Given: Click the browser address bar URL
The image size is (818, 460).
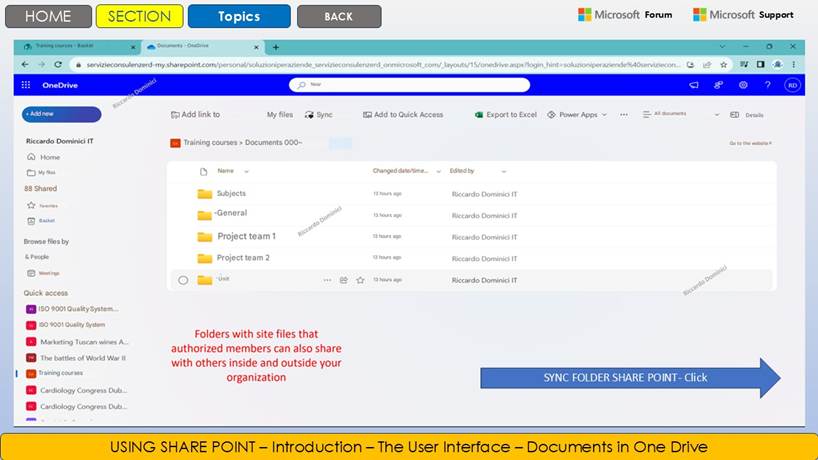Looking at the screenshot, I should (x=383, y=65).
